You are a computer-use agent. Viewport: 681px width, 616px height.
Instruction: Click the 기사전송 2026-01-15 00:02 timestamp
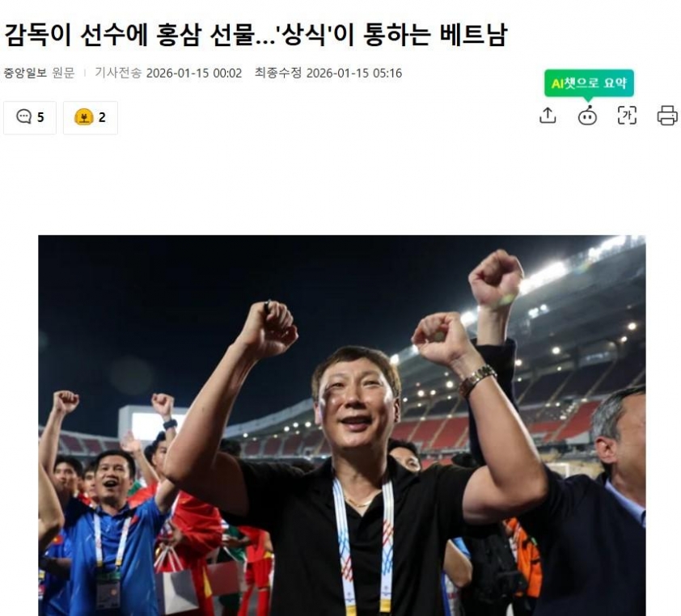click(168, 73)
